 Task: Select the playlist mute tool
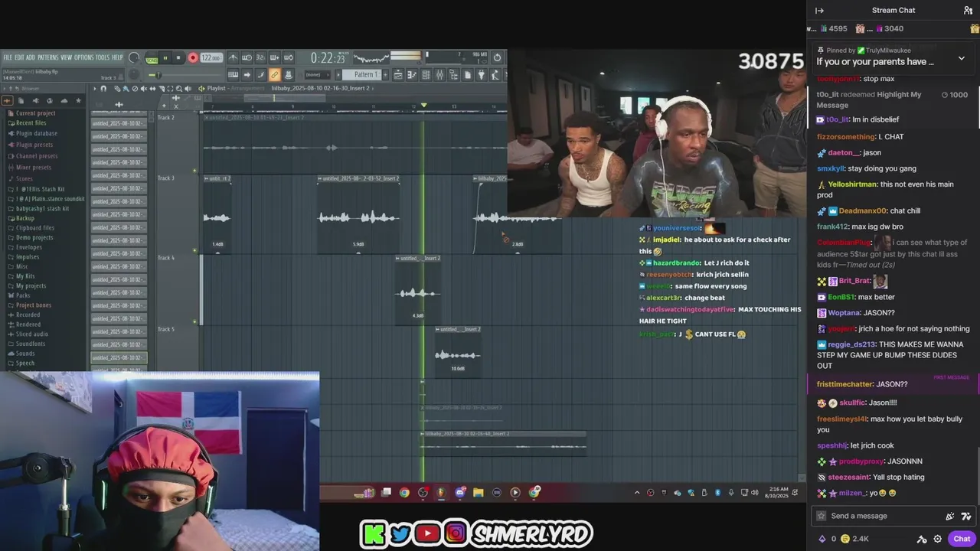(x=144, y=89)
